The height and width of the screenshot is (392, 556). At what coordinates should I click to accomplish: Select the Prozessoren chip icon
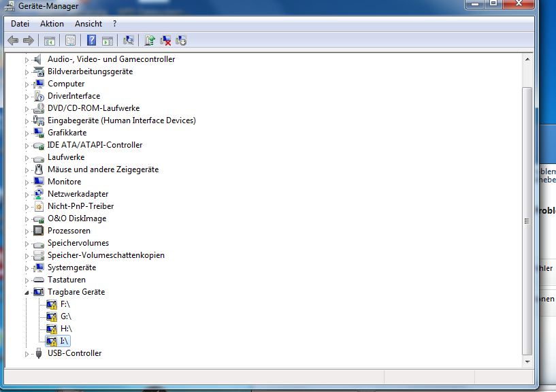pos(38,231)
